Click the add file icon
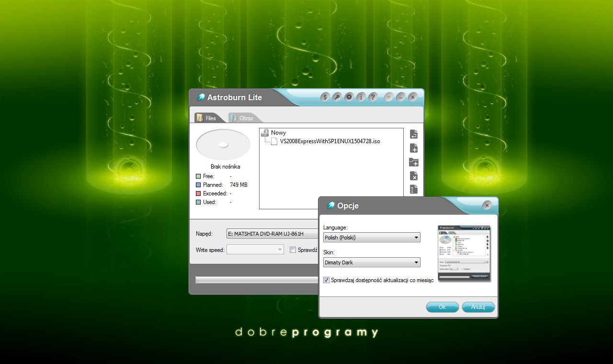Screen dimensions: 613x364 [x=414, y=148]
